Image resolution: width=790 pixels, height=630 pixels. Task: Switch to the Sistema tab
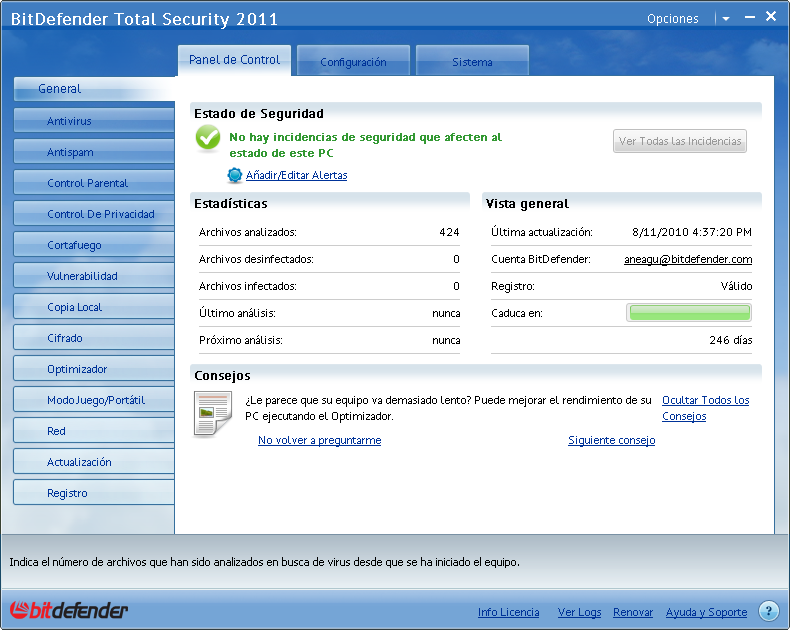pos(472,61)
